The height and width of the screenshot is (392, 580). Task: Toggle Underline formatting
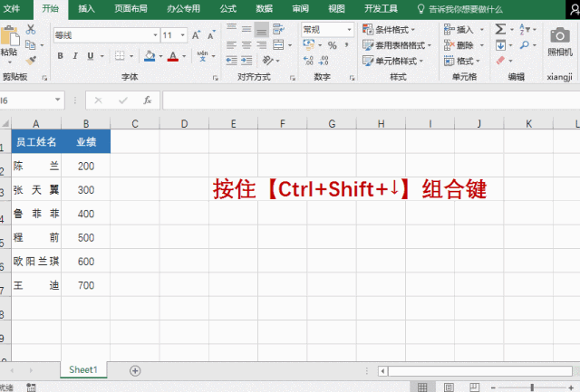point(91,56)
